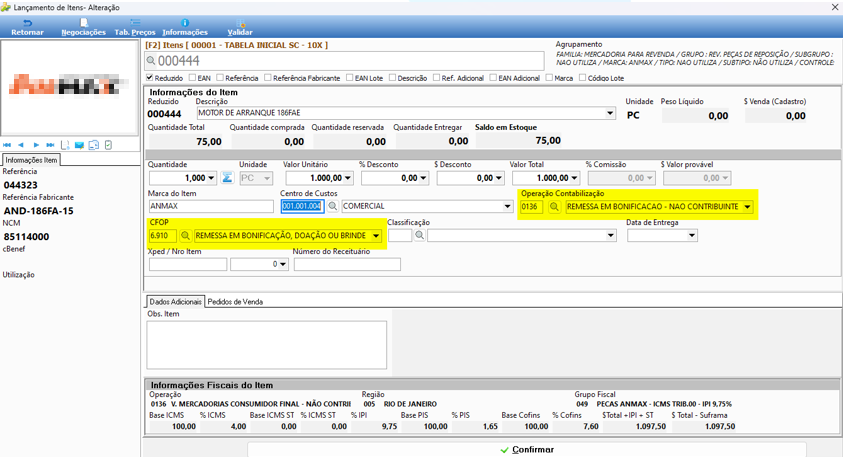Click the Validar toolbar icon
The image size is (843, 457).
[240, 27]
